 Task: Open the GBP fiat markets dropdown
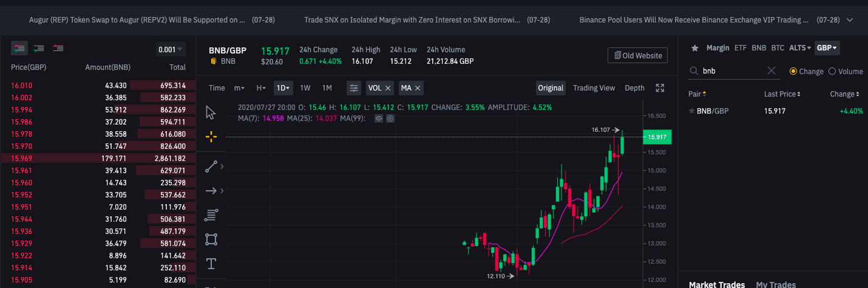[827, 48]
